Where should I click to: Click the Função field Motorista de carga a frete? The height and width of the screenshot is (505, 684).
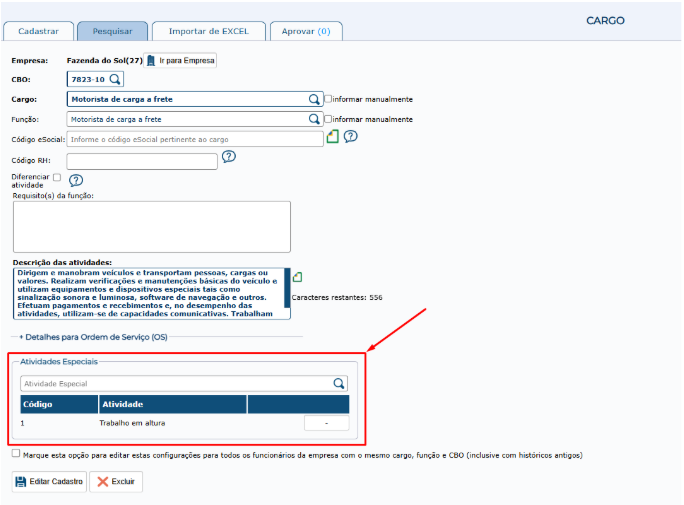tap(195, 119)
